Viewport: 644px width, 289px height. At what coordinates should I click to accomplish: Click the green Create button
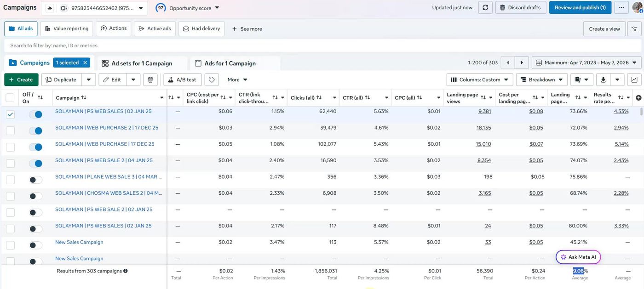pyautogui.click(x=21, y=79)
